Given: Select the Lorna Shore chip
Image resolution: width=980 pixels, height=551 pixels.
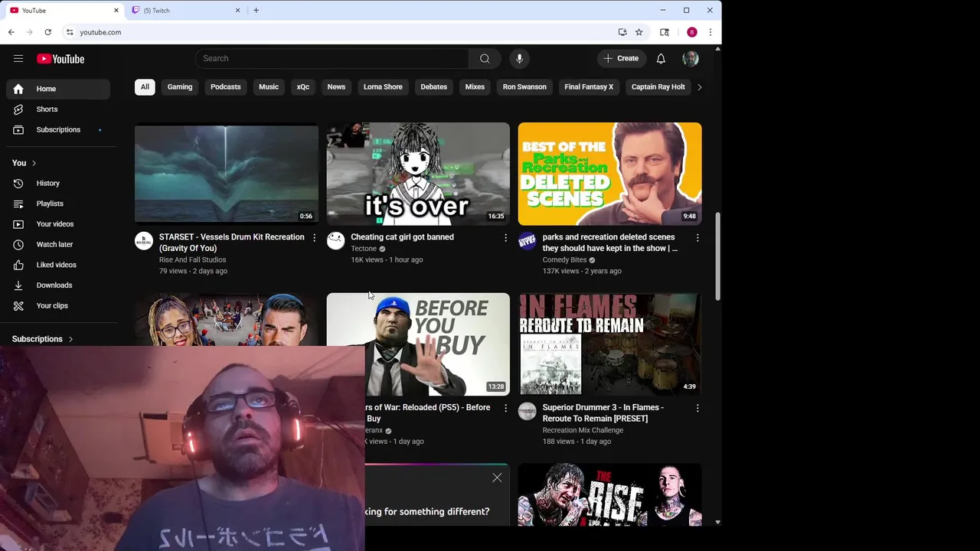Looking at the screenshot, I should (383, 87).
